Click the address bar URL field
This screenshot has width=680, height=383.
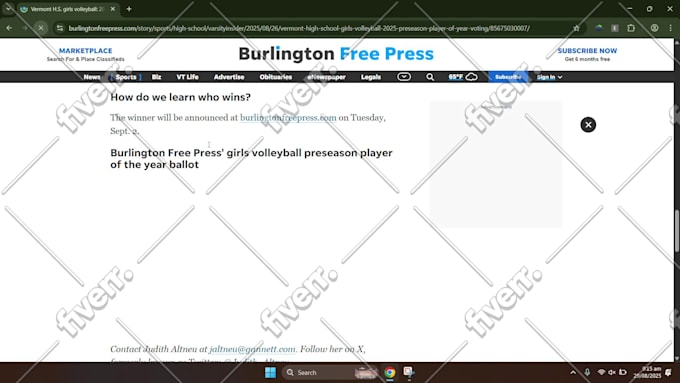pyautogui.click(x=299, y=28)
